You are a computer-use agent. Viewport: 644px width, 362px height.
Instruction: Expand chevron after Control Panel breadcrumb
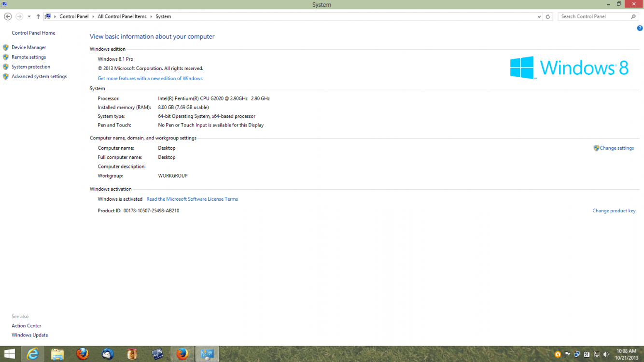click(x=93, y=16)
